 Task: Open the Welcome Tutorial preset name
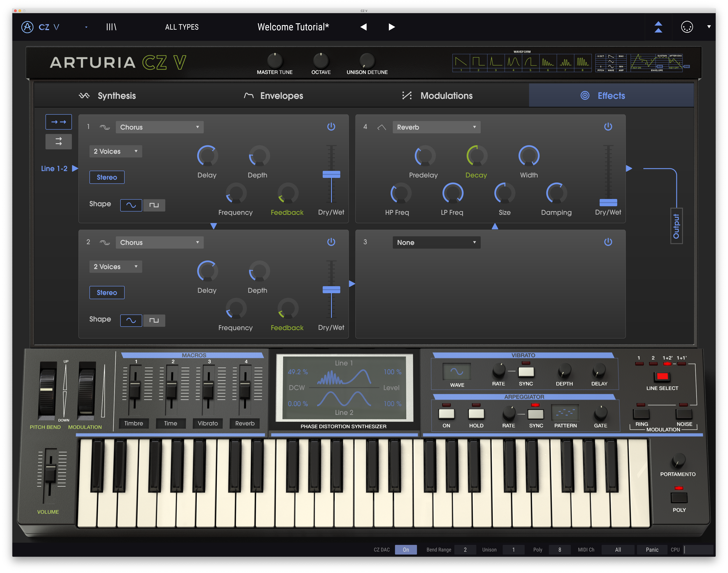tap(293, 27)
